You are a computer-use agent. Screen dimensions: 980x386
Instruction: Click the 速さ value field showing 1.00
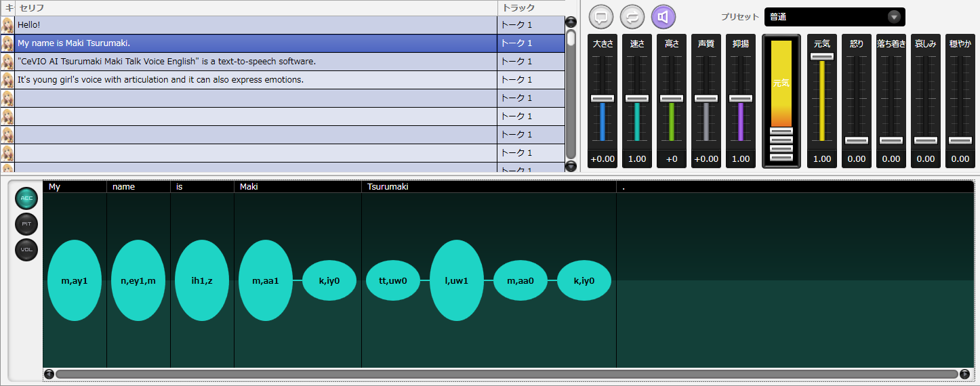(637, 159)
